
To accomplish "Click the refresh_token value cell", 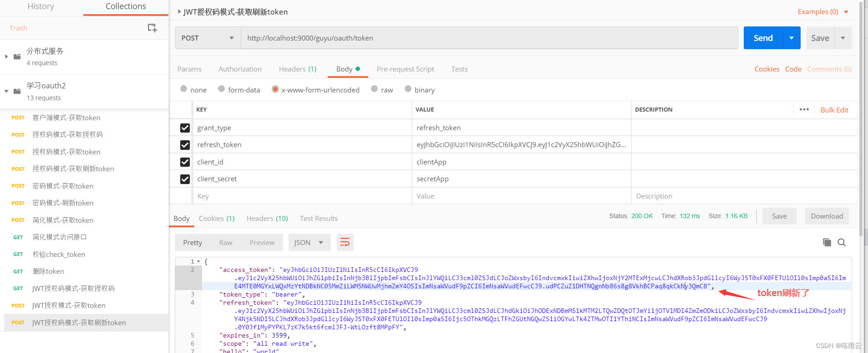I will coord(521,145).
